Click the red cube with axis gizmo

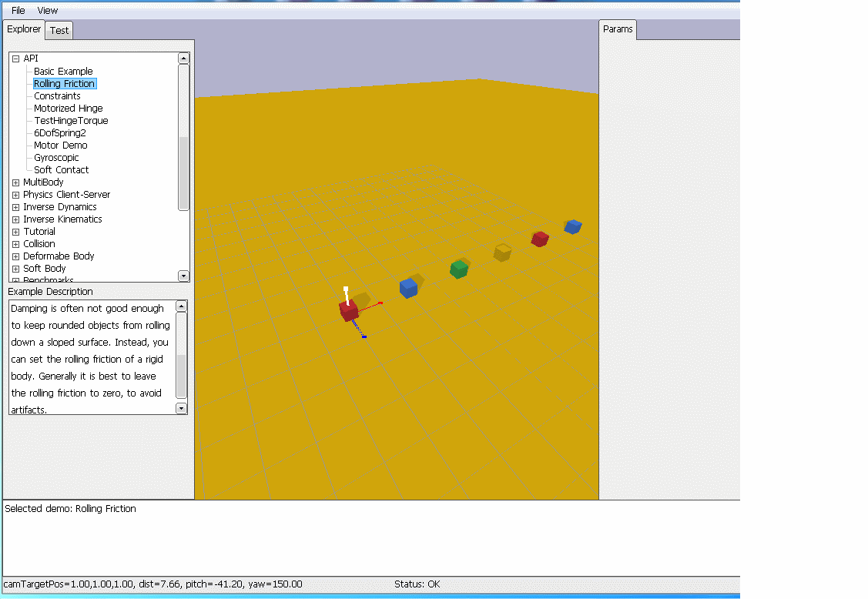pos(349,310)
